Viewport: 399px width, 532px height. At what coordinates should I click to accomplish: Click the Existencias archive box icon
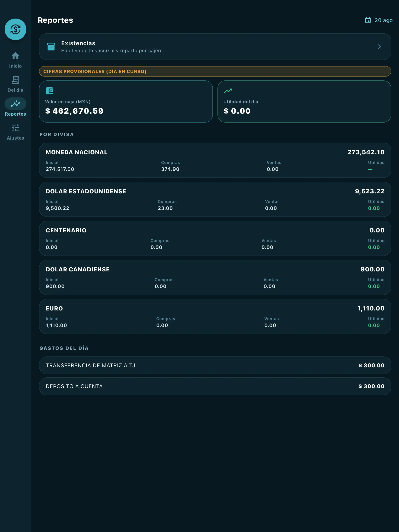click(x=51, y=46)
